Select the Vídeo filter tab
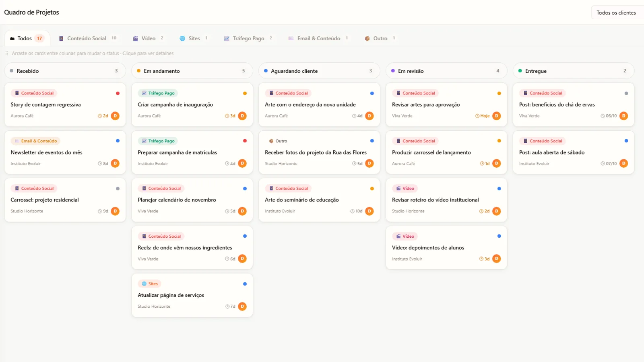 148,38
